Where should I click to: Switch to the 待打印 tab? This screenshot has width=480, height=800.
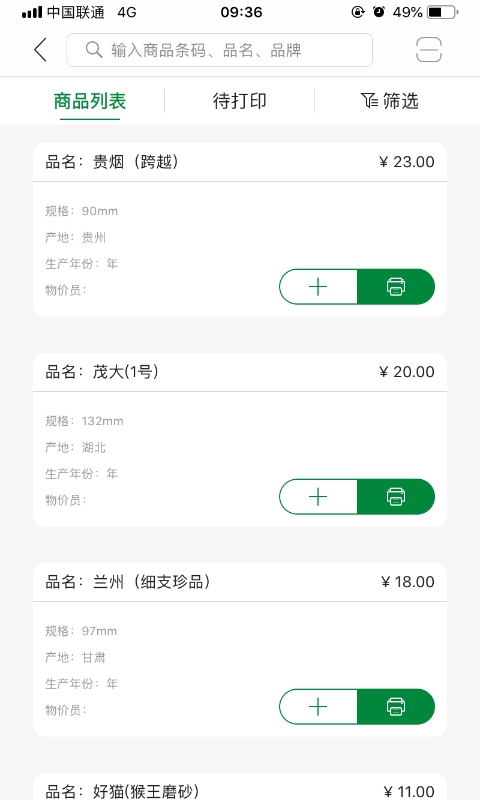coord(239,101)
